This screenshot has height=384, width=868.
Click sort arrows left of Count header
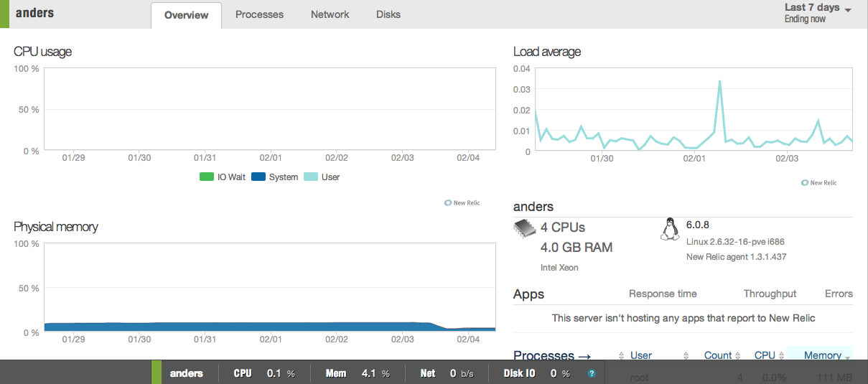pos(686,356)
